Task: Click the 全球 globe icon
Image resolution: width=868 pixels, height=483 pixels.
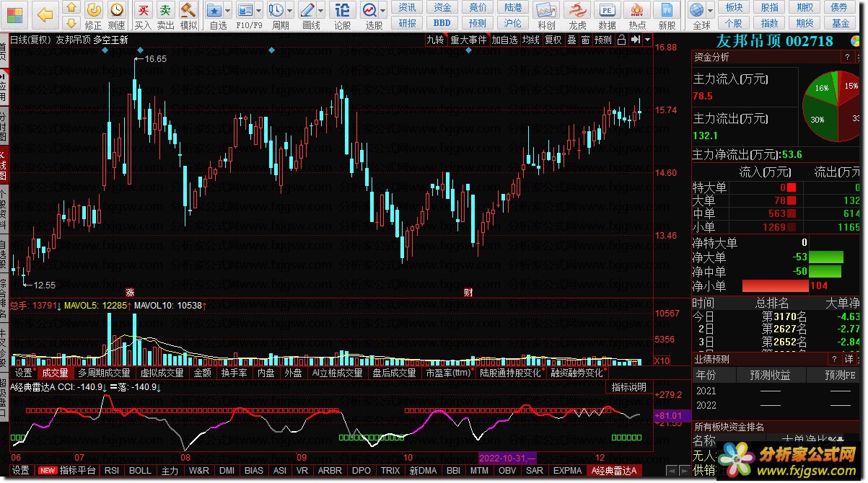Action: [x=696, y=10]
